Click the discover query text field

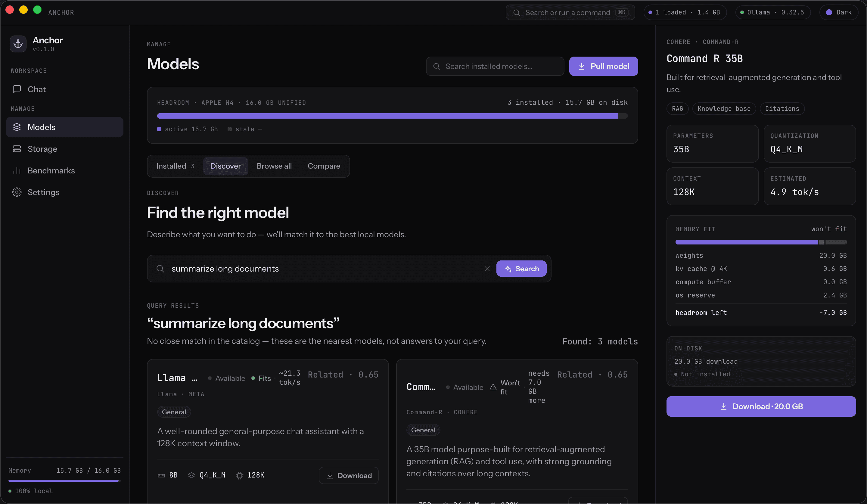[x=325, y=269]
